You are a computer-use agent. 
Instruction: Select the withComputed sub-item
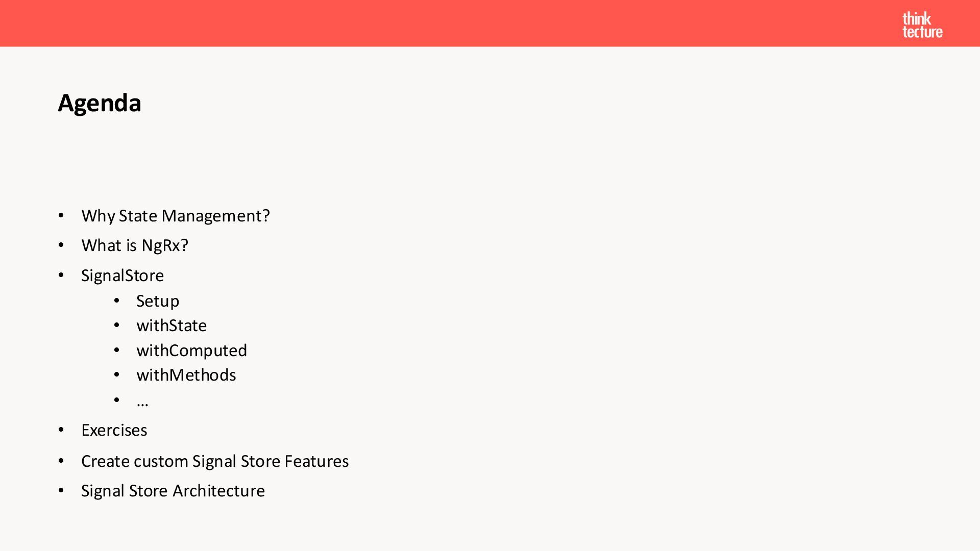coord(191,350)
